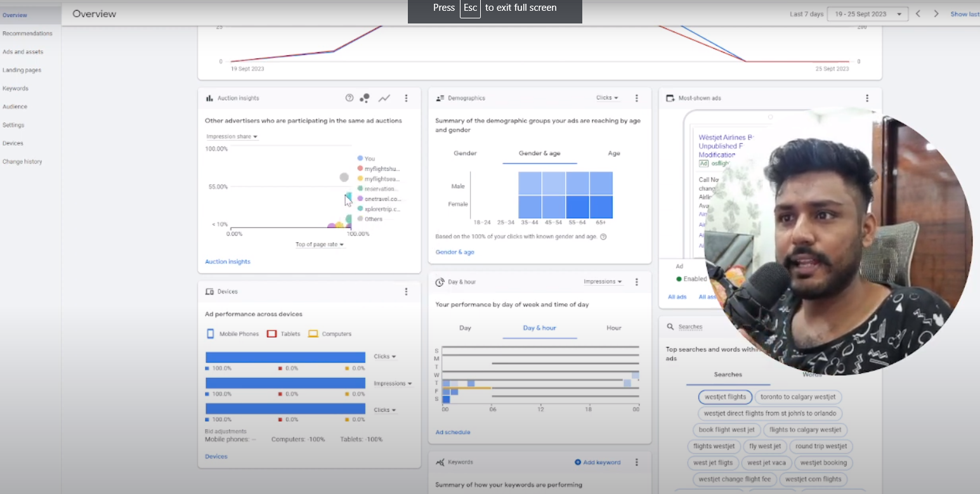The height and width of the screenshot is (494, 980).
Task: Open Devices card three-dot menu
Action: click(x=407, y=292)
